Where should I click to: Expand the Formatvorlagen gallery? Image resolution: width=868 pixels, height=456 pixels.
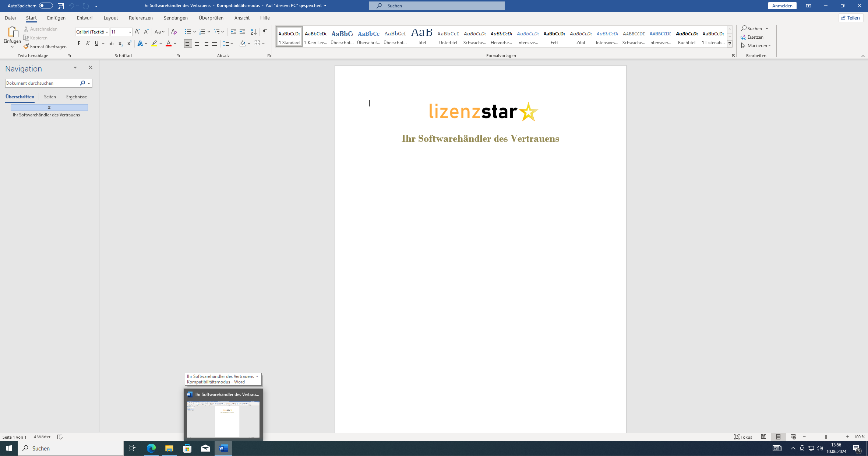point(730,43)
